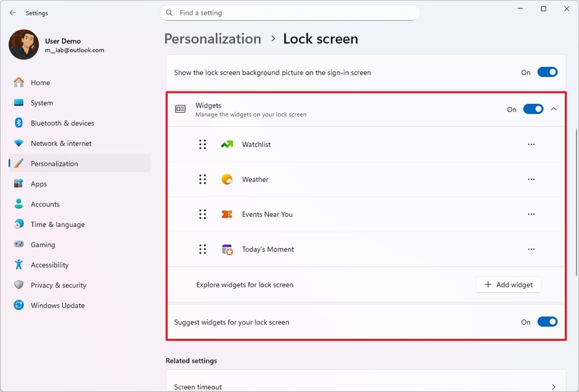The height and width of the screenshot is (392, 579).
Task: Select the Watchlist widget icon
Action: [x=227, y=144]
